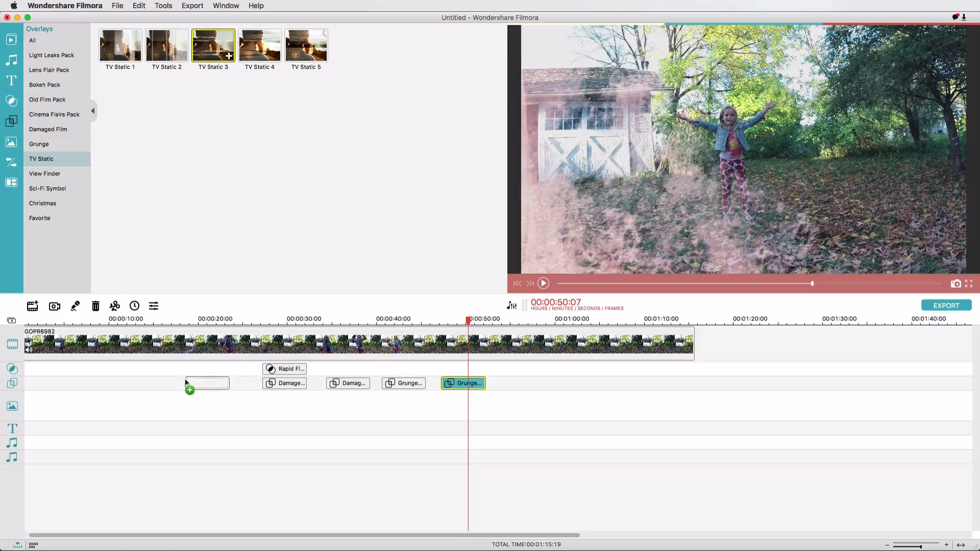Open the Media library panel
The image size is (980, 551).
click(11, 39)
